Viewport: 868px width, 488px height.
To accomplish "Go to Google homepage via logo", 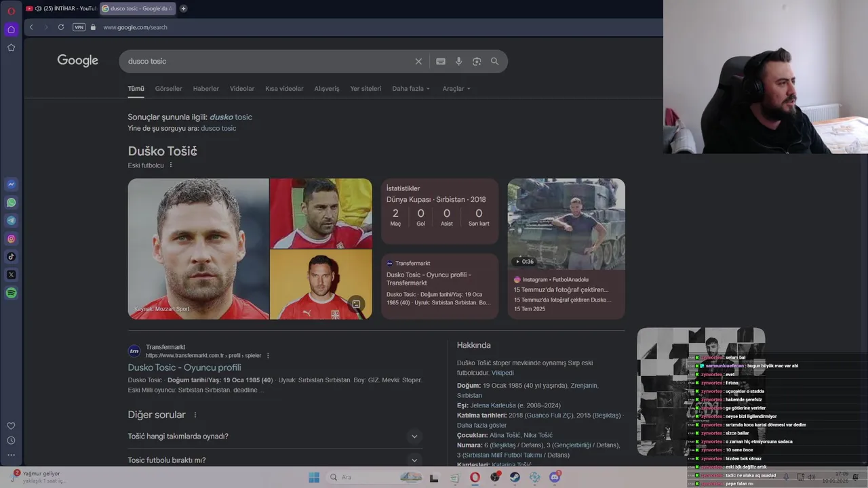I will click(x=77, y=60).
